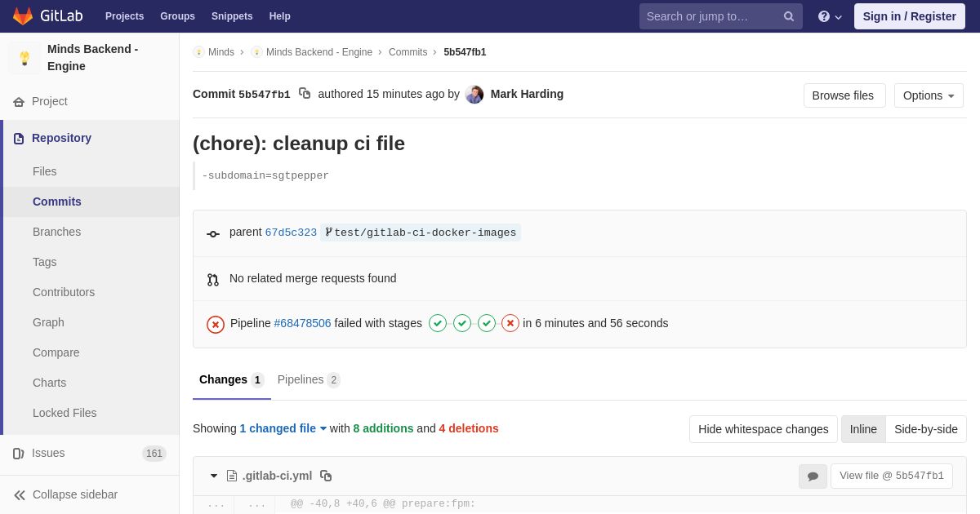Copy the commit SHA 5b547fb1
Image resolution: width=980 pixels, height=514 pixels.
click(x=305, y=94)
